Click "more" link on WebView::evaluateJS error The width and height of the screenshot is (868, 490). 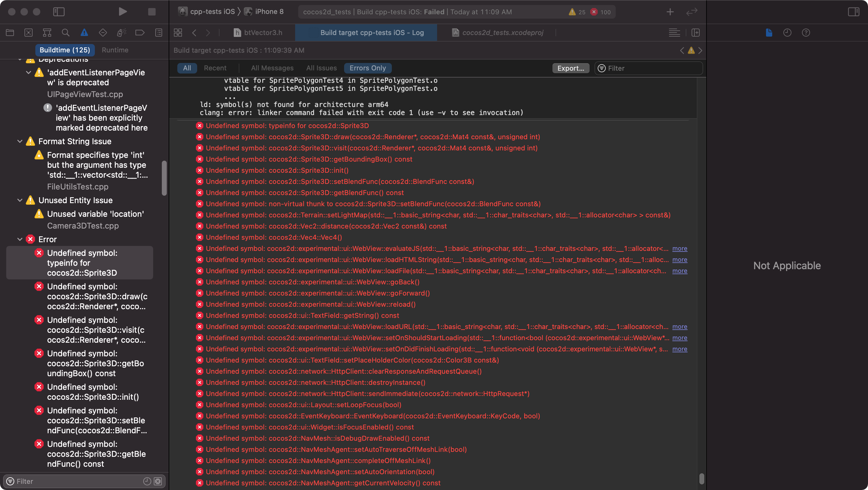coord(679,249)
